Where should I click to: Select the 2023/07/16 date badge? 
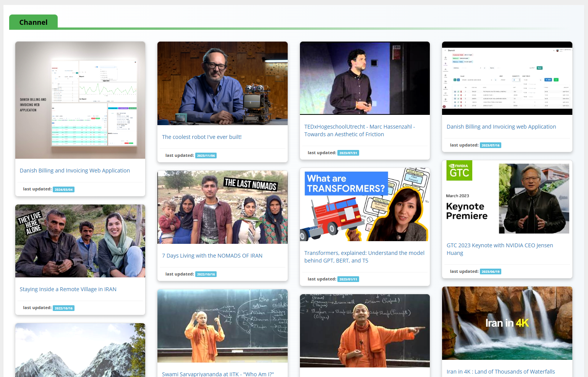(x=491, y=145)
